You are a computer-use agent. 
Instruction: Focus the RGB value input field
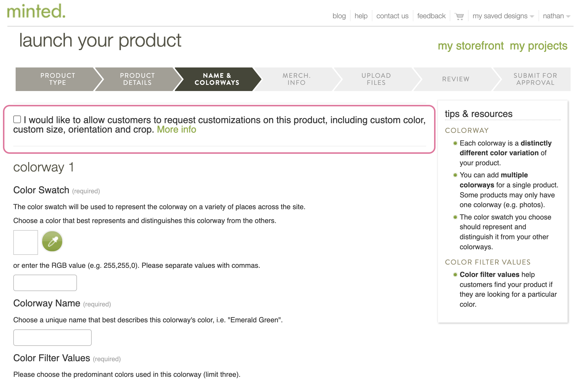45,283
